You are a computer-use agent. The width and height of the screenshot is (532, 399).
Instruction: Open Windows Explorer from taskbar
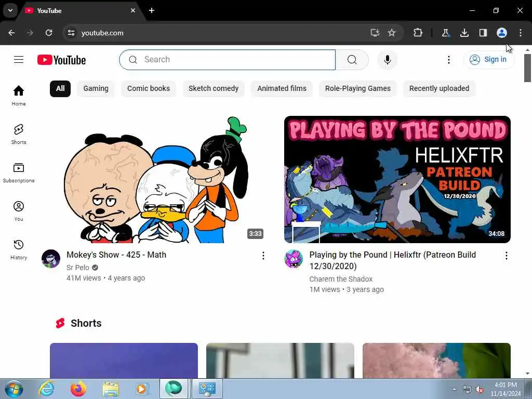111,389
